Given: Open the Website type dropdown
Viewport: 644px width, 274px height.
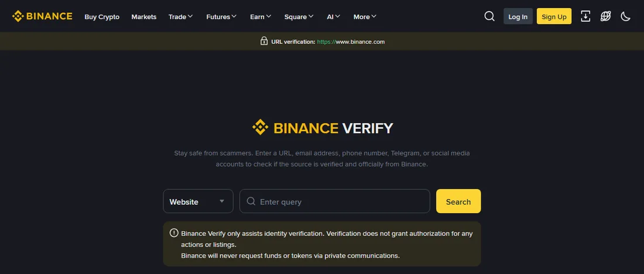Looking at the screenshot, I should (198, 201).
